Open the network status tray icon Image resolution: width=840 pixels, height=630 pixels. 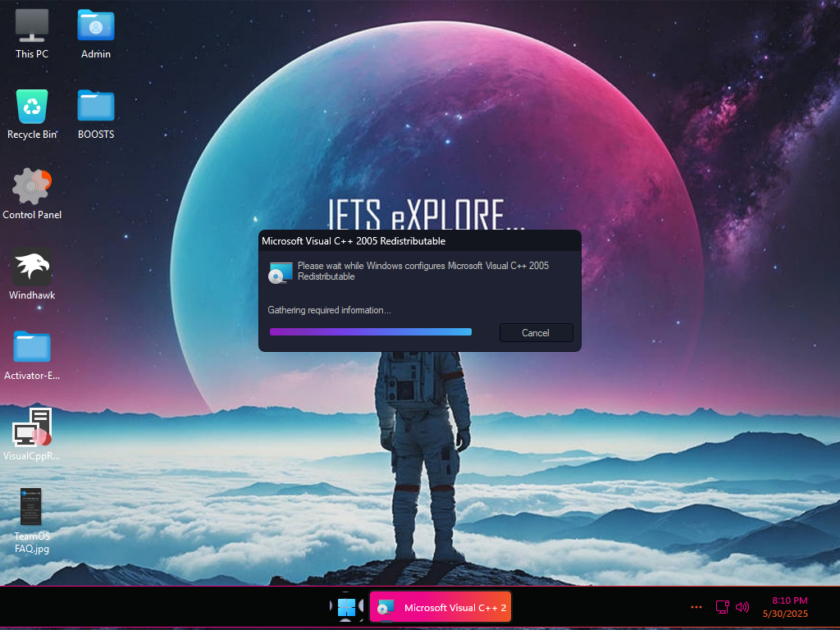point(722,607)
